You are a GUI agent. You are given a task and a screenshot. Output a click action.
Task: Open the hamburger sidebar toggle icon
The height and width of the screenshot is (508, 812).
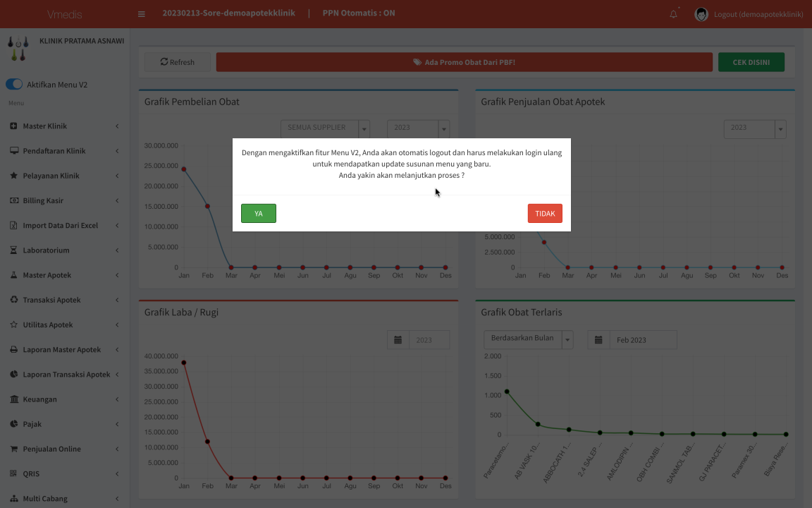point(142,14)
